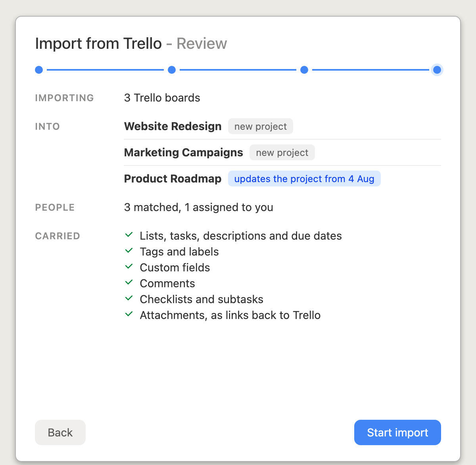This screenshot has height=465, width=476.
Task: Select the first step dot in progress bar
Action: point(39,70)
